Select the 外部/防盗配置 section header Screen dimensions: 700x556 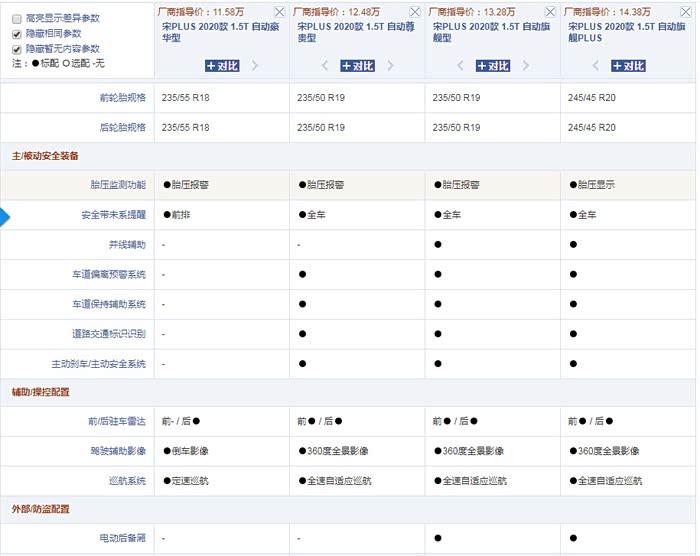[x=41, y=509]
